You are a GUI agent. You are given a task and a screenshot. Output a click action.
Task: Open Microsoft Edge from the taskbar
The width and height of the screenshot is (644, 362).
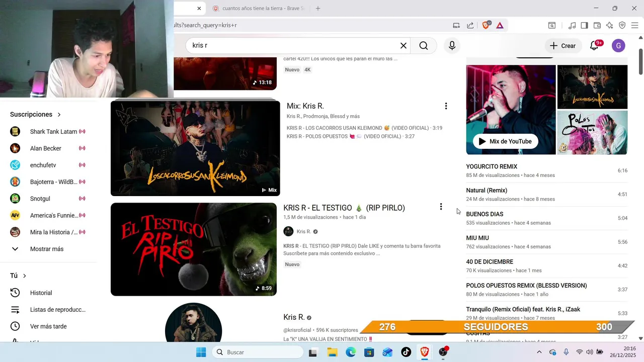(351, 352)
